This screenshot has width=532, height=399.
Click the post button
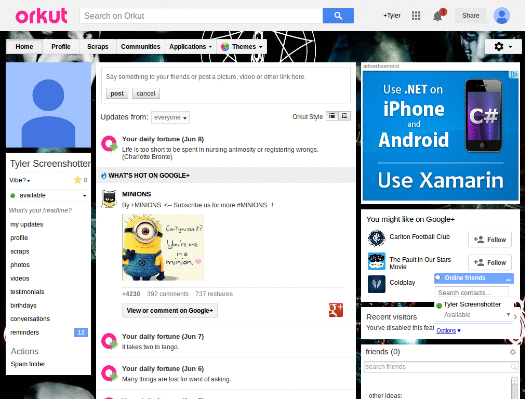click(117, 94)
